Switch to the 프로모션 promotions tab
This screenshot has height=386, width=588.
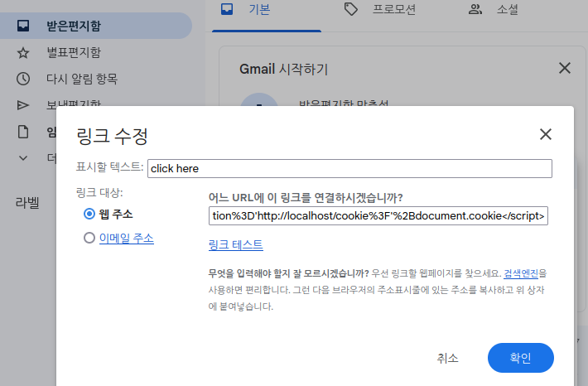(x=393, y=9)
